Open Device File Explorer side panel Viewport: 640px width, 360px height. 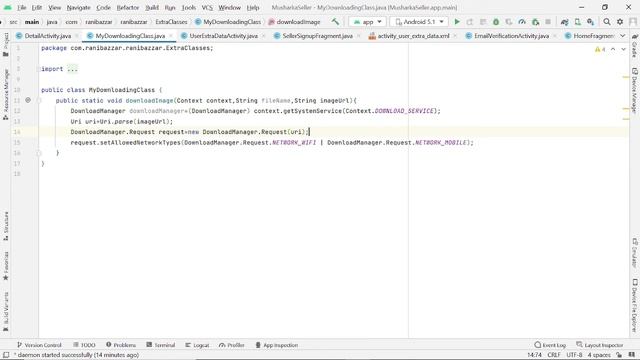click(x=635, y=305)
